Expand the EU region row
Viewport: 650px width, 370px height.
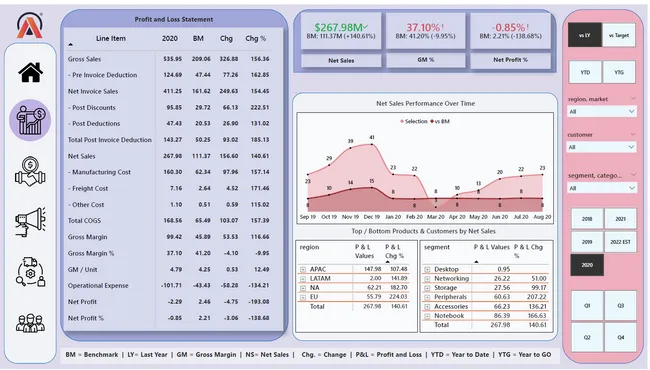pos(303,297)
